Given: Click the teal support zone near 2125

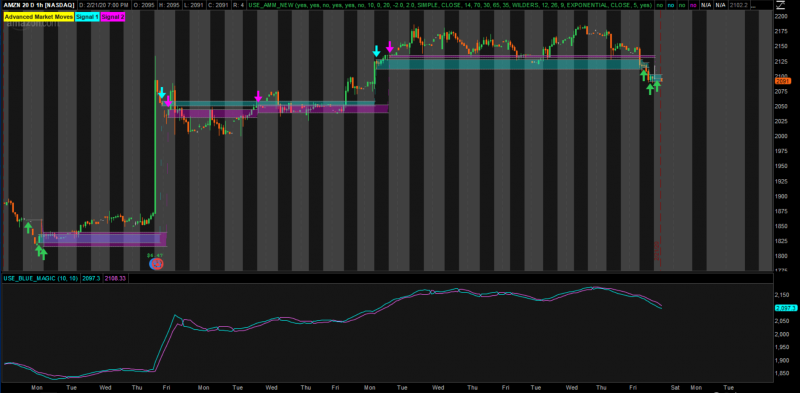Looking at the screenshot, I should (510, 64).
